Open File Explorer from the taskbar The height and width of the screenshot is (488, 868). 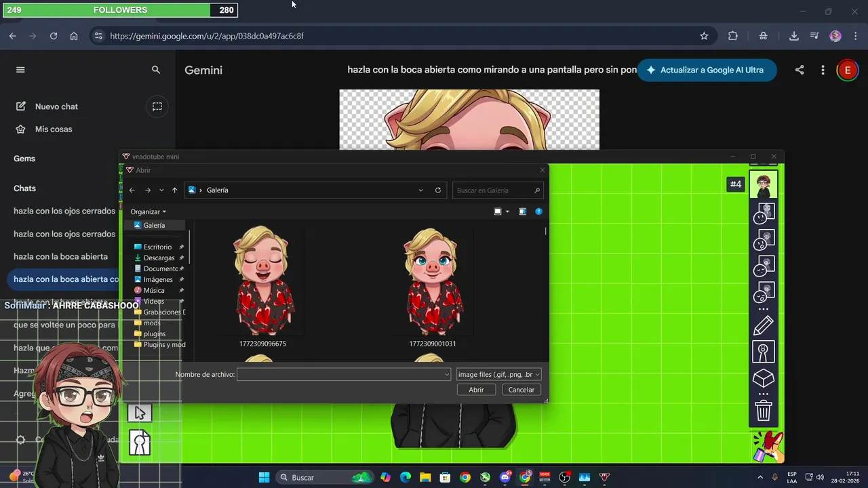tap(425, 477)
